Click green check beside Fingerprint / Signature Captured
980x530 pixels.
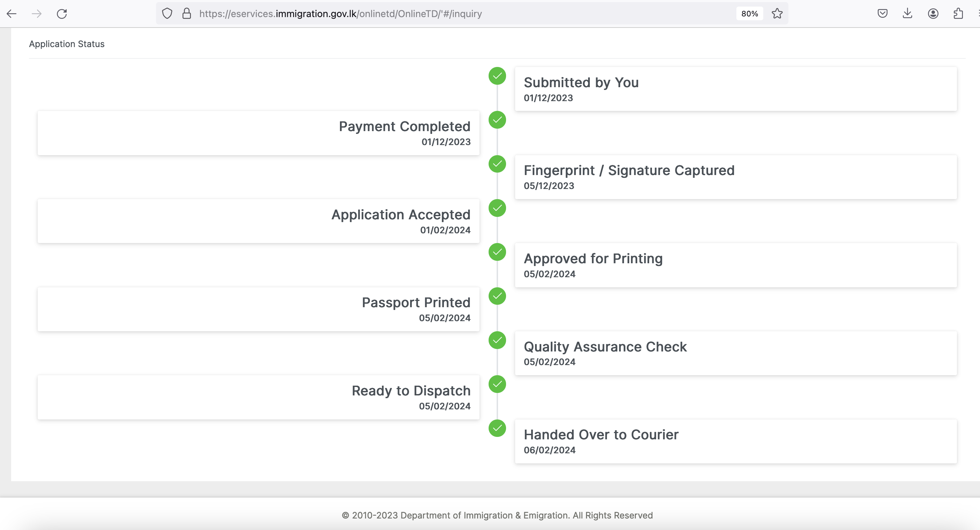[x=497, y=164]
